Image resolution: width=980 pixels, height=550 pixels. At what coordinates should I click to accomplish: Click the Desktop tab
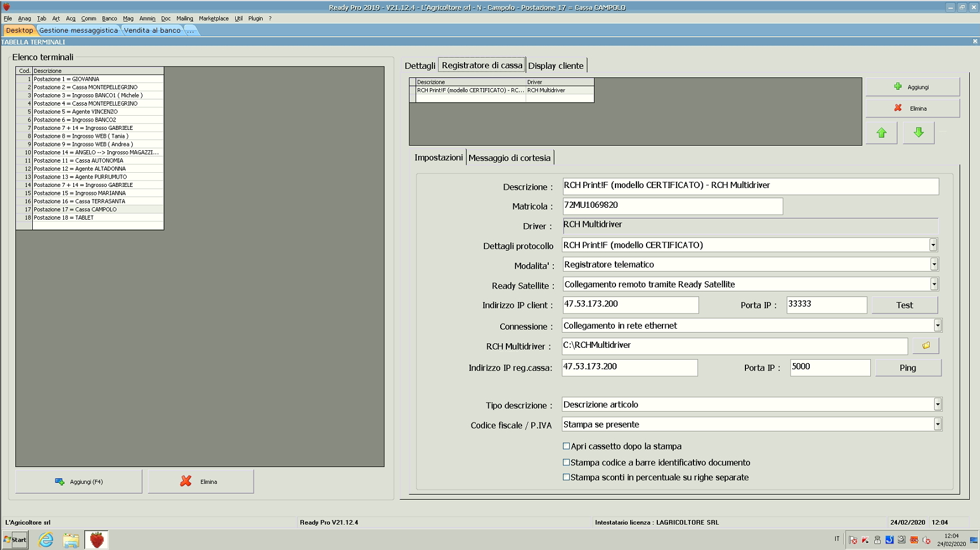pyautogui.click(x=19, y=30)
